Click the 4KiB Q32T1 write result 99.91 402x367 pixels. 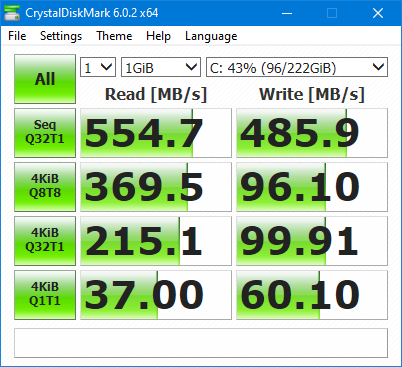coord(312,241)
